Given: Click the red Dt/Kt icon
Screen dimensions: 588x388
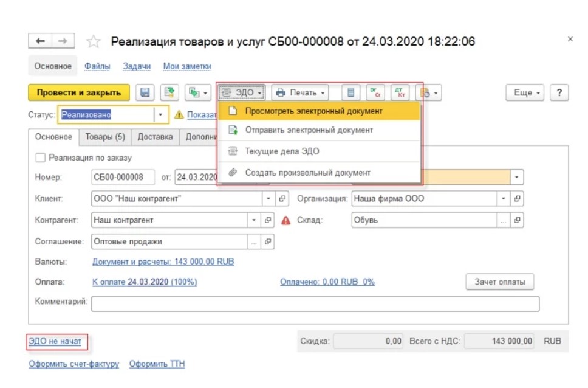Looking at the screenshot, I should [400, 92].
